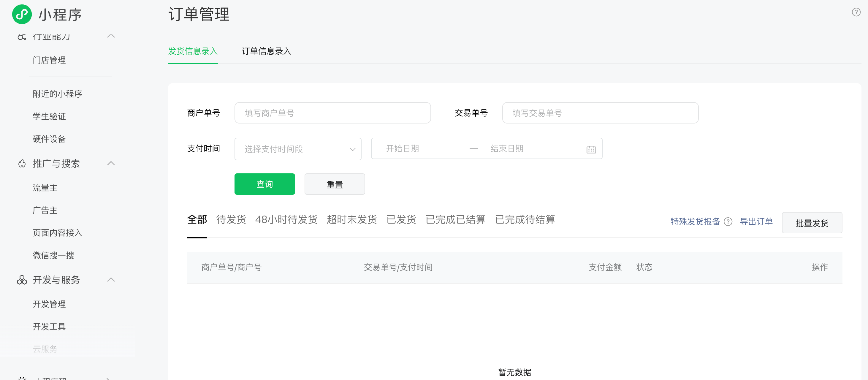The width and height of the screenshot is (868, 380).
Task: Collapse the 开发与服务 section chevron
Action: click(111, 280)
